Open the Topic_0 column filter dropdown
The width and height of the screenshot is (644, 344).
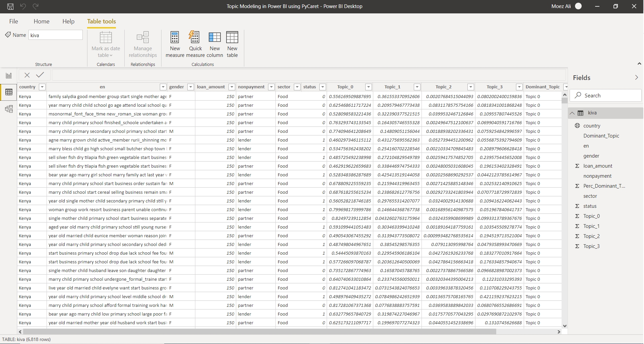368,87
